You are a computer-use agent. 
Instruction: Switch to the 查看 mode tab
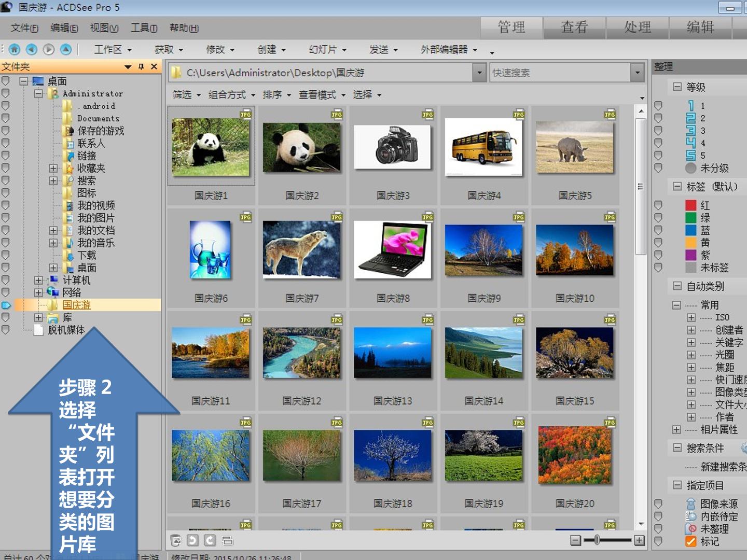tap(575, 27)
